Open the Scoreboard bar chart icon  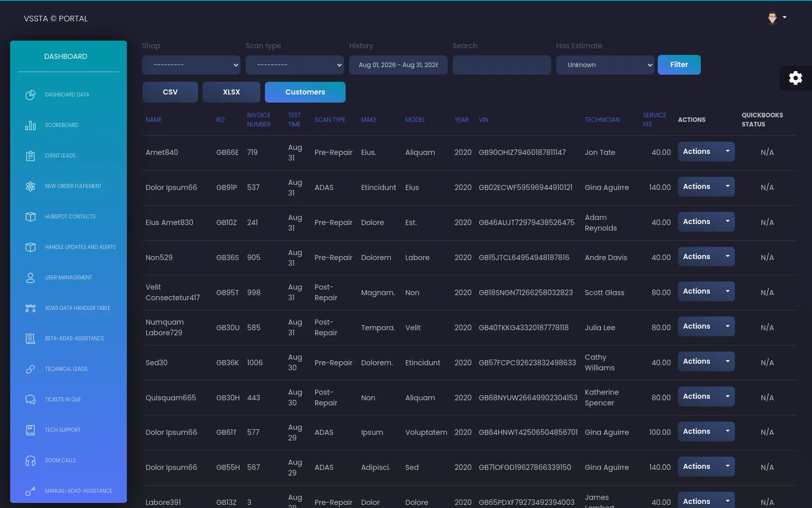coord(30,125)
